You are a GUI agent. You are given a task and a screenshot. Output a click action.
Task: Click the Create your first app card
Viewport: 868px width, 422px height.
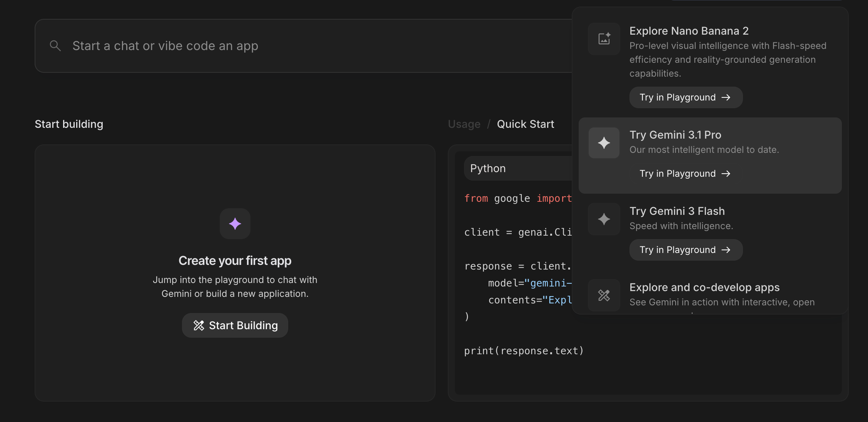tap(235, 261)
